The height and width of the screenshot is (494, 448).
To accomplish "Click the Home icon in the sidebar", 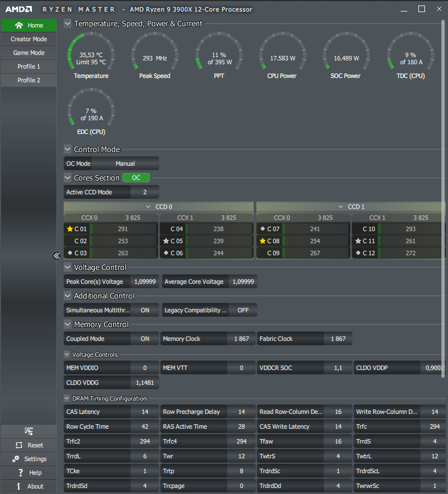I will (19, 25).
